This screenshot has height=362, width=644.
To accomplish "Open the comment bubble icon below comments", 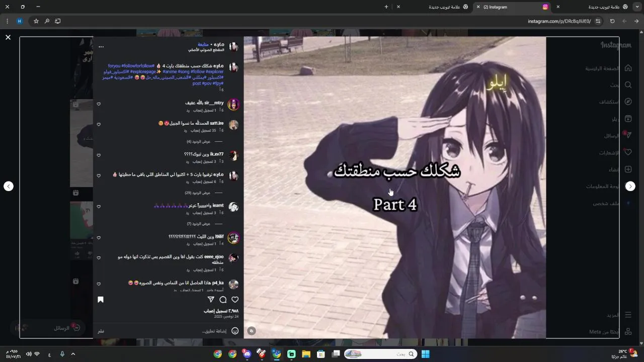I will pyautogui.click(x=223, y=300).
